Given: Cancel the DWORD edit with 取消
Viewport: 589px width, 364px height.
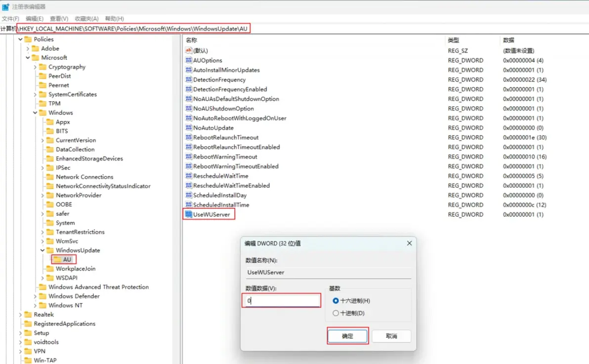Looking at the screenshot, I should pyautogui.click(x=391, y=336).
